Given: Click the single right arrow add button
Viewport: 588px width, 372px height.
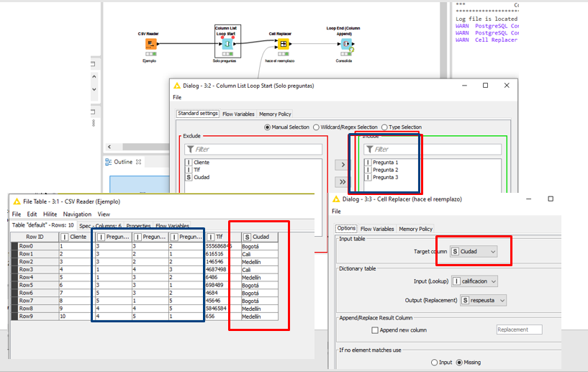Looking at the screenshot, I should (343, 165).
